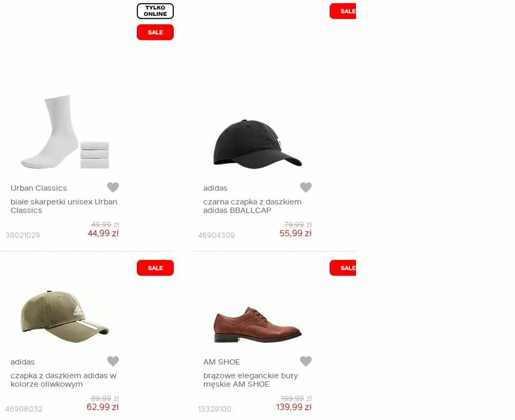Open the white socks product image
The height and width of the screenshot is (420, 515).
(x=65, y=131)
